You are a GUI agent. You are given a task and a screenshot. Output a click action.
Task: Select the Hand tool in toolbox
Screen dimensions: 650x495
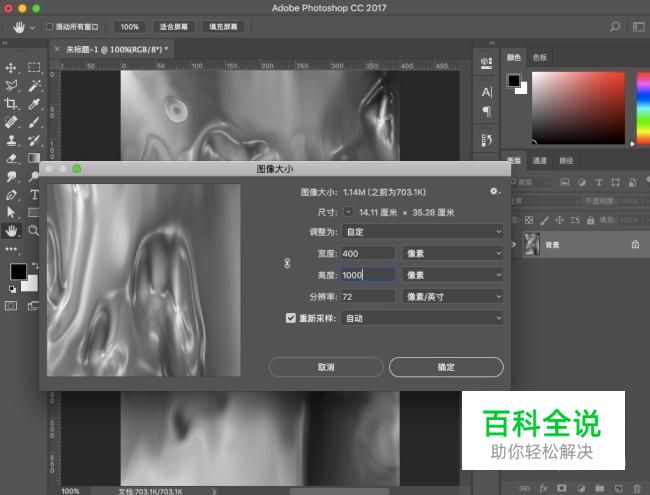pyautogui.click(x=11, y=231)
